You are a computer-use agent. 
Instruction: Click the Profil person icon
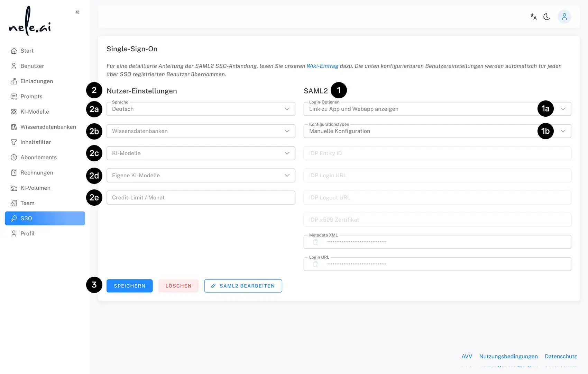point(14,234)
